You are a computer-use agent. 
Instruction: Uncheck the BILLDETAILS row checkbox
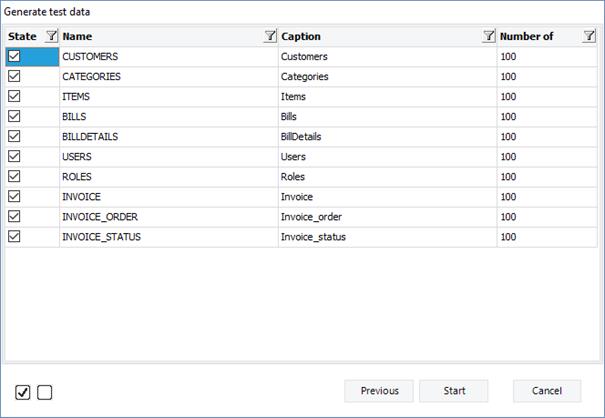tap(14, 137)
